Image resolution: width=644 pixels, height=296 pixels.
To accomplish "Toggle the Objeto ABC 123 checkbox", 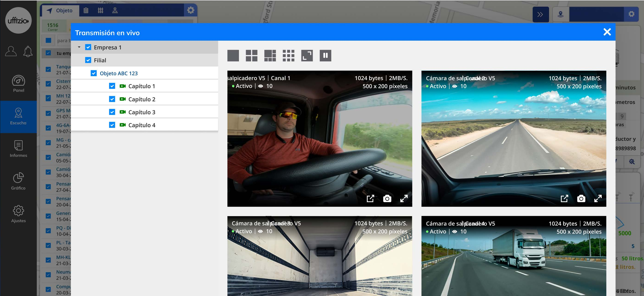I will click(x=94, y=73).
